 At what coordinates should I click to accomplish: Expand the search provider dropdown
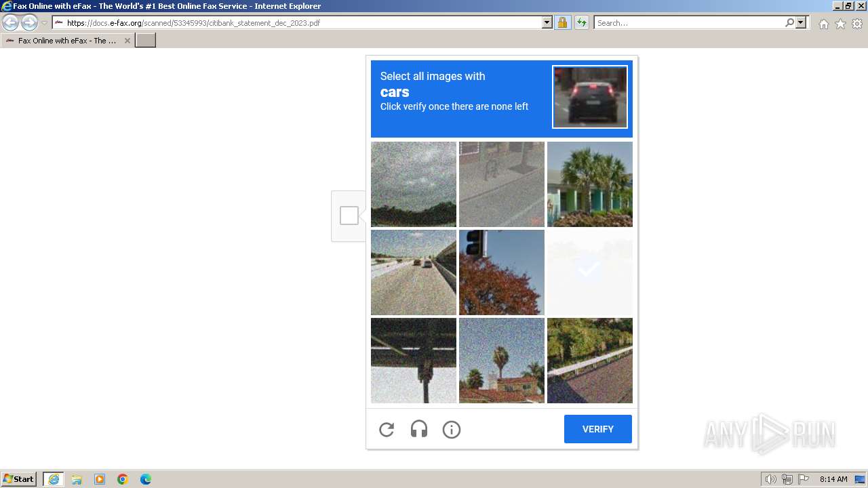click(x=801, y=22)
